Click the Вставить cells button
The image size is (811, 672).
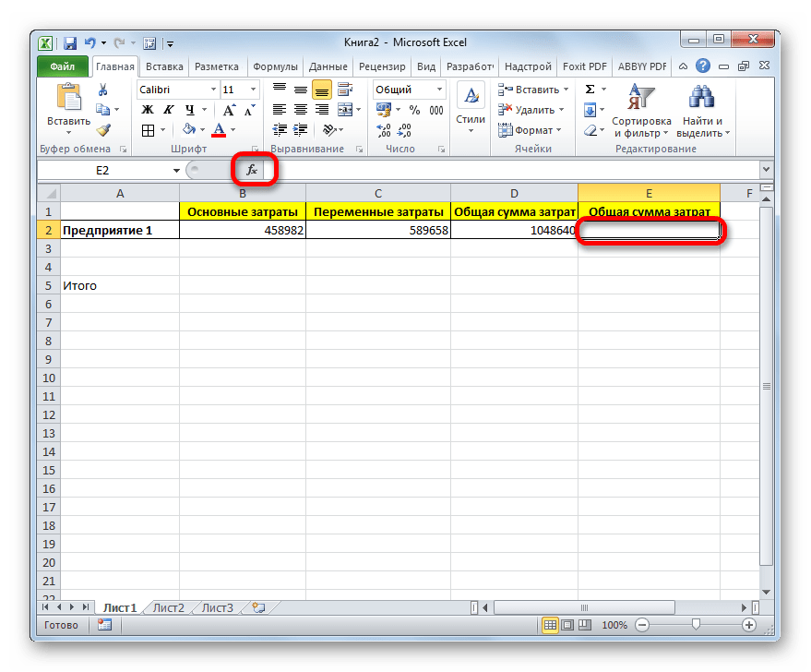coord(531,90)
